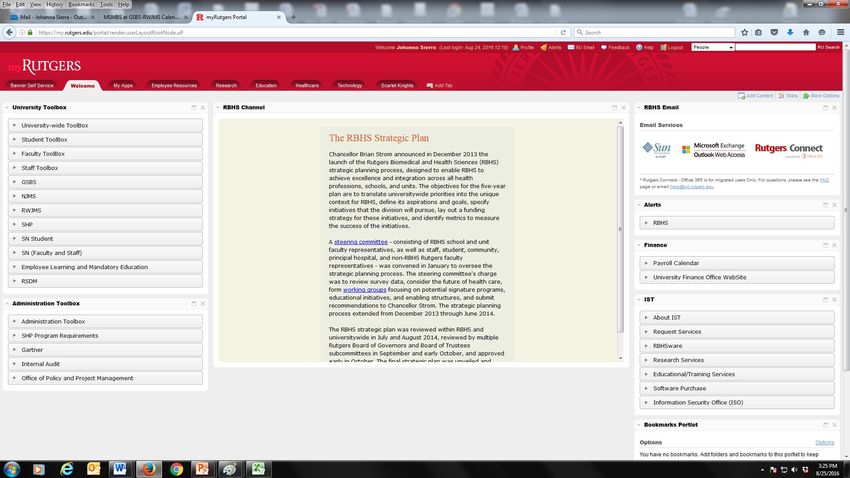
Task: Expand Staff Toolbox item
Action: (x=105, y=168)
